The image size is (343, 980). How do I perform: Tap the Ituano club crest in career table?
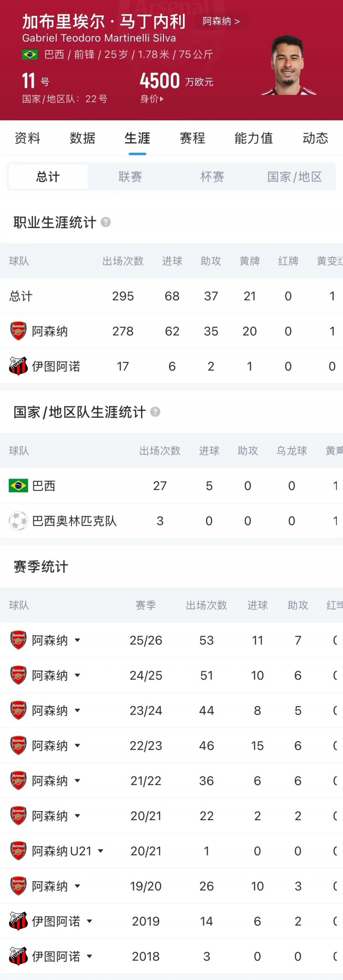pos(19,366)
